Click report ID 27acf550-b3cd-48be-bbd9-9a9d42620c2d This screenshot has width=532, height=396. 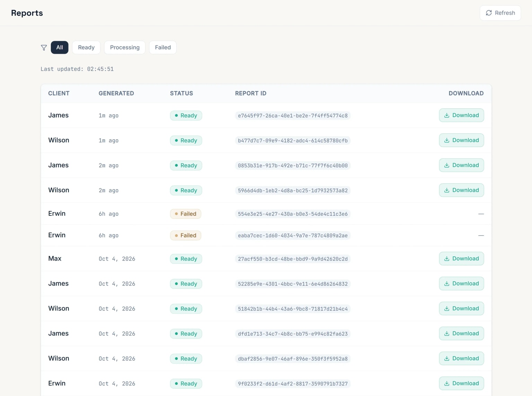293,259
